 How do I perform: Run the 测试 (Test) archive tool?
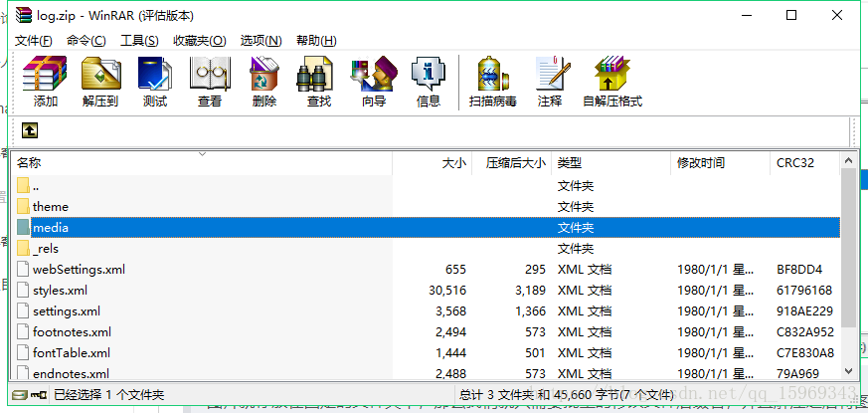click(155, 82)
